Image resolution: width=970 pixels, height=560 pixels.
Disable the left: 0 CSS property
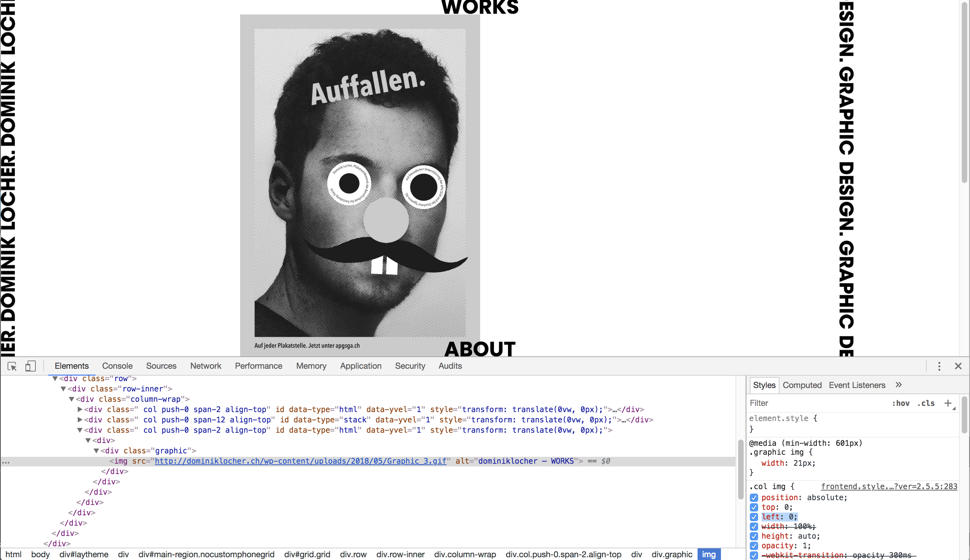coord(754,517)
